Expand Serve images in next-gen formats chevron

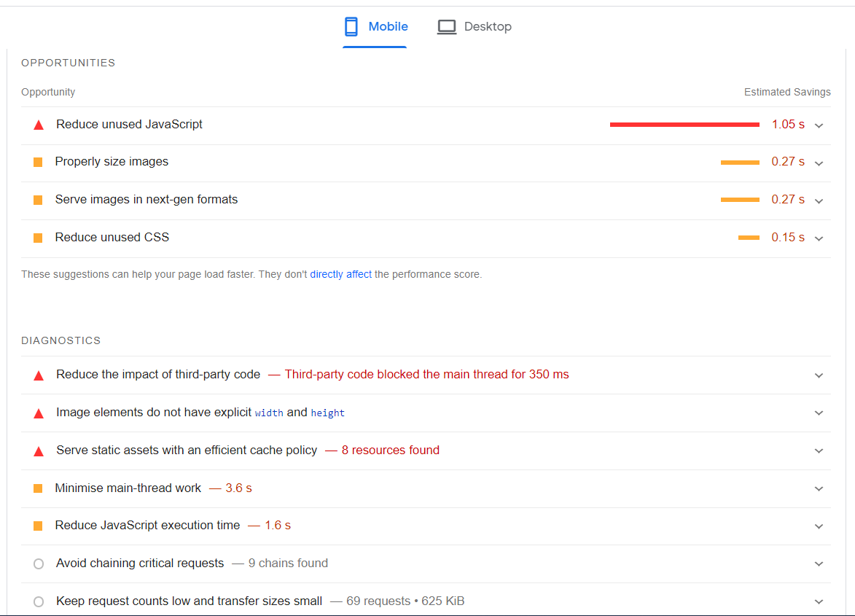[819, 200]
